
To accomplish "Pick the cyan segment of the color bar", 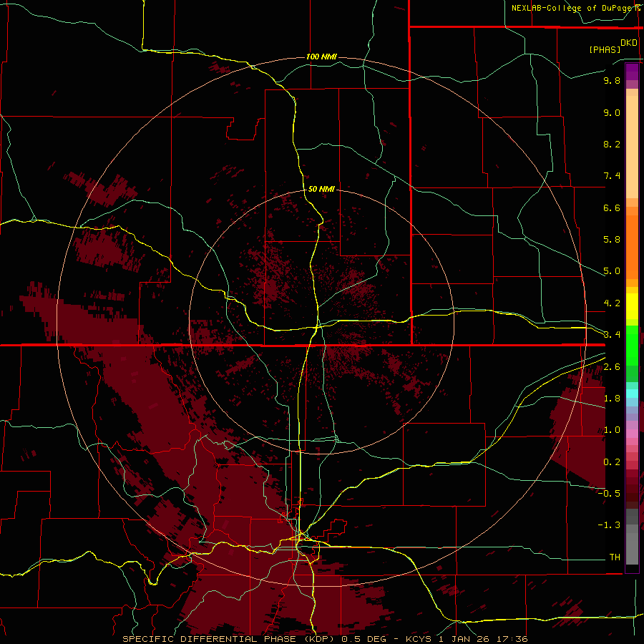I will point(632,394).
